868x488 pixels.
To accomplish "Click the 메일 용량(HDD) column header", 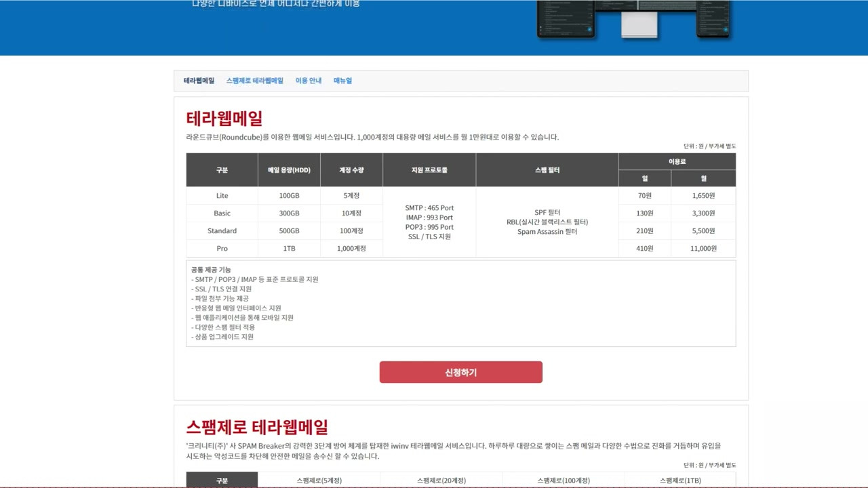I will 290,170.
